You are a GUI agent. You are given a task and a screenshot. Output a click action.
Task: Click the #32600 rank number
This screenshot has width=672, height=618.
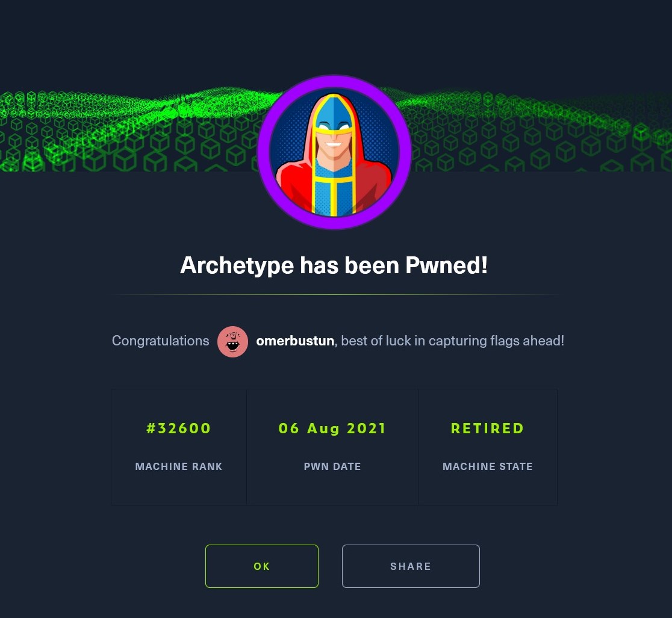(179, 428)
